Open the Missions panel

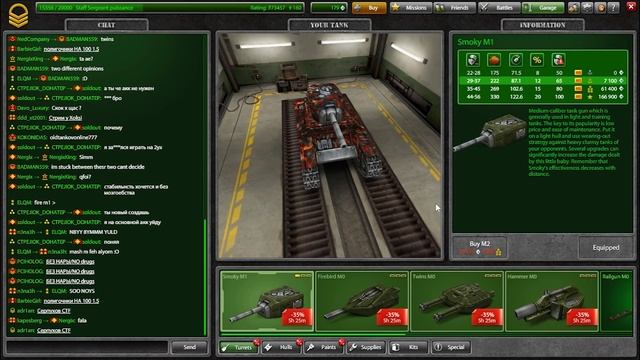coord(410,8)
